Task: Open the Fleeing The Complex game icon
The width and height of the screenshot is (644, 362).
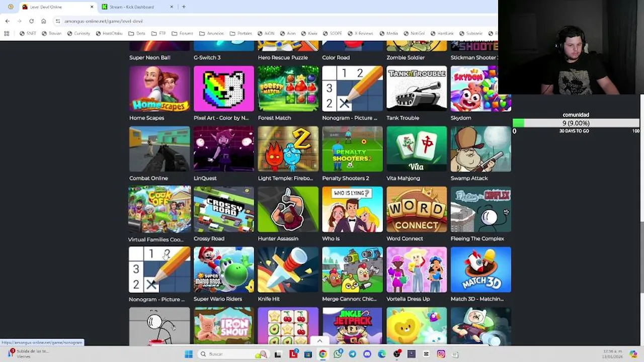Action: (481, 209)
